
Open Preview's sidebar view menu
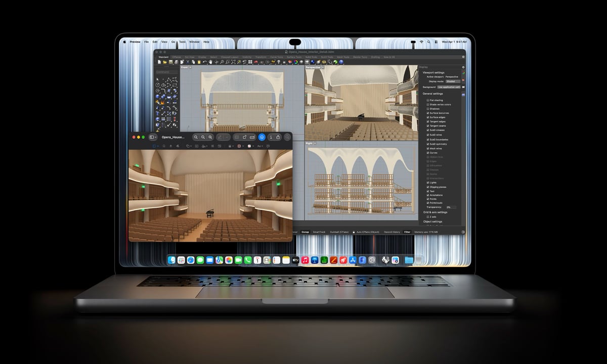click(x=153, y=137)
